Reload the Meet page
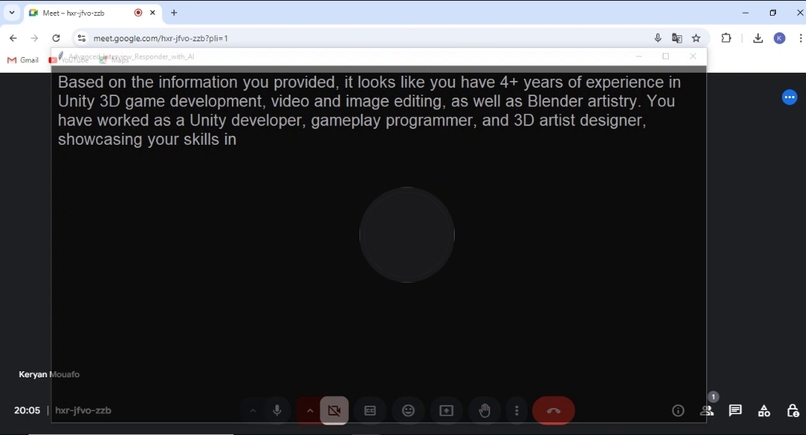The width and height of the screenshot is (806, 435). coord(56,38)
